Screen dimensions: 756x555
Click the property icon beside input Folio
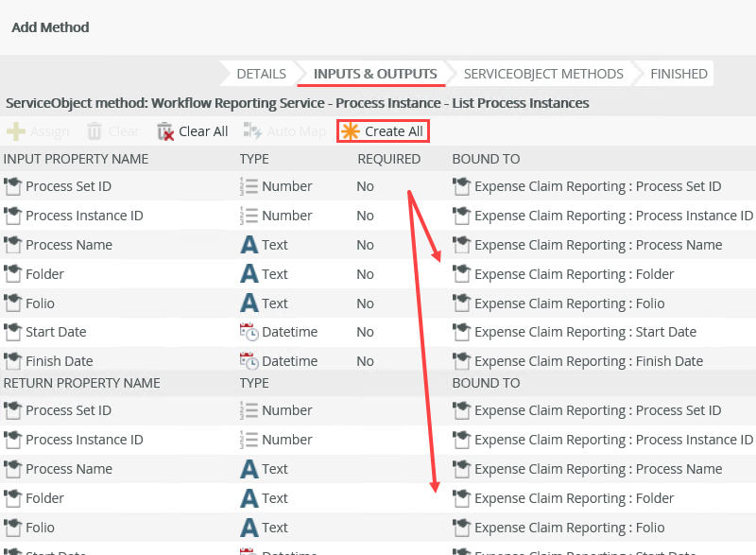pyautogui.click(x=13, y=304)
